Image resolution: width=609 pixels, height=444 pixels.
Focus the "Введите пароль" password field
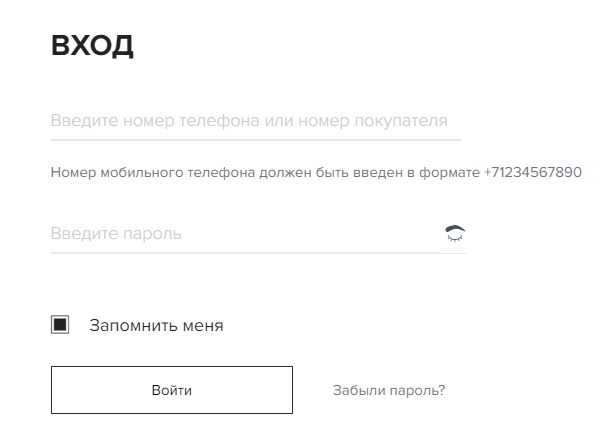click(x=240, y=234)
